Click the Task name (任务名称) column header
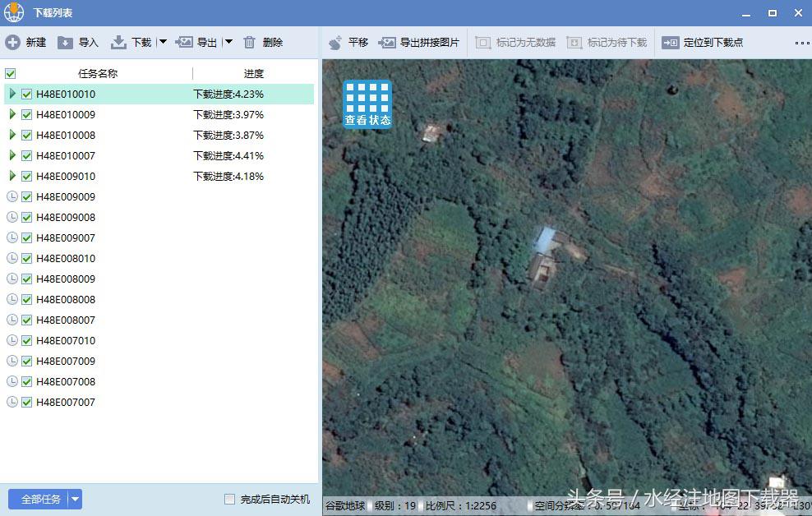The image size is (812, 516). (x=98, y=74)
